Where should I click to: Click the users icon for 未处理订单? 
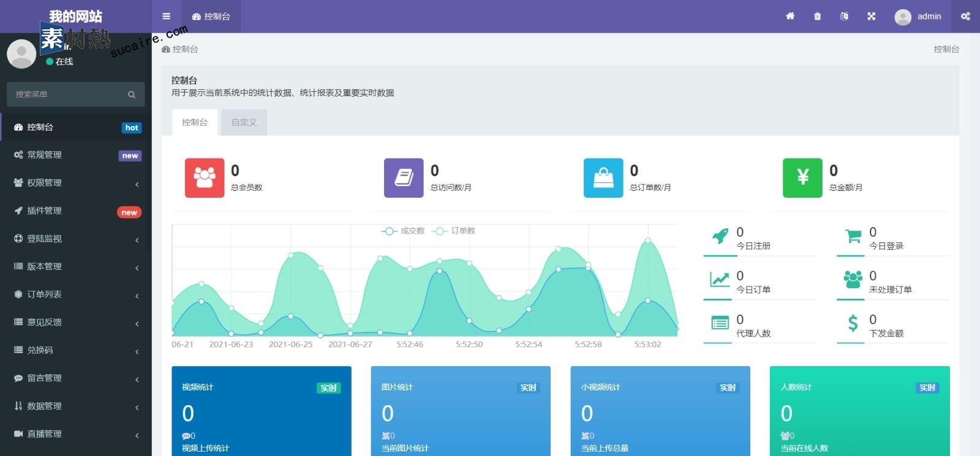coord(853,279)
